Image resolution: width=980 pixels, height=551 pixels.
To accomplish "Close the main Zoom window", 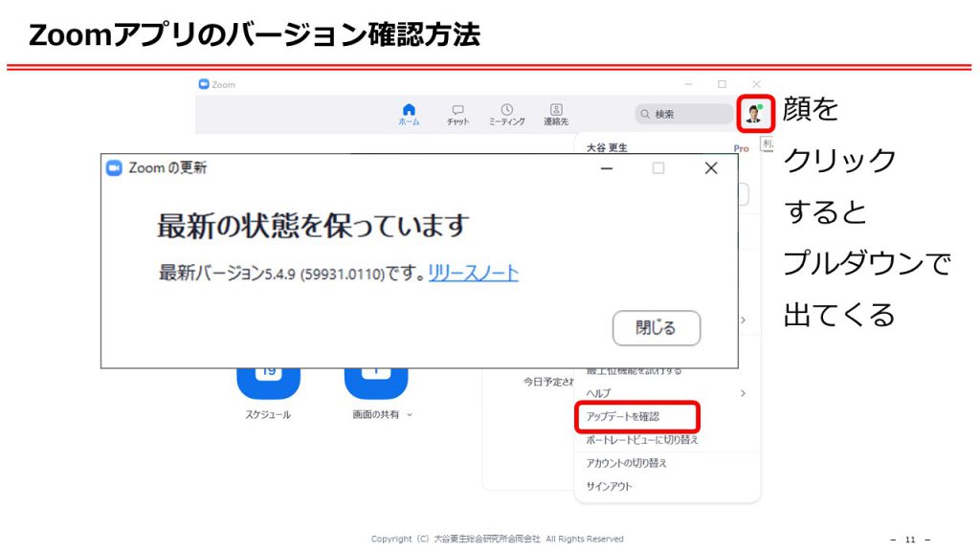I will click(x=756, y=84).
